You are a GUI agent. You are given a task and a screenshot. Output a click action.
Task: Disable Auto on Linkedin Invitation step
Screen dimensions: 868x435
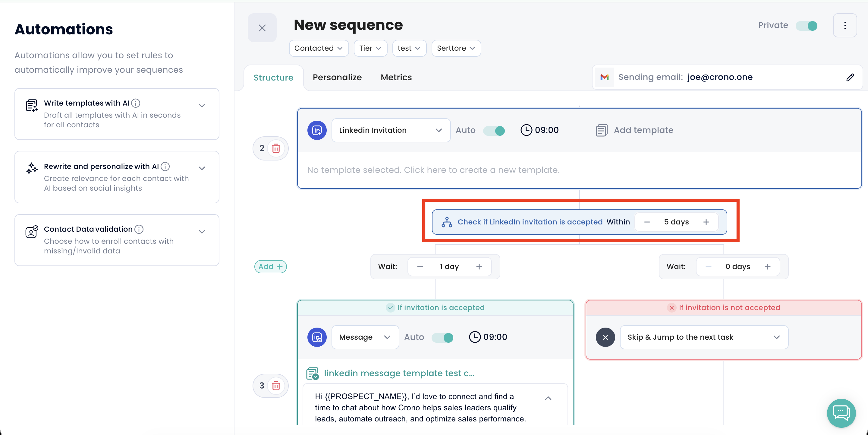click(x=494, y=131)
